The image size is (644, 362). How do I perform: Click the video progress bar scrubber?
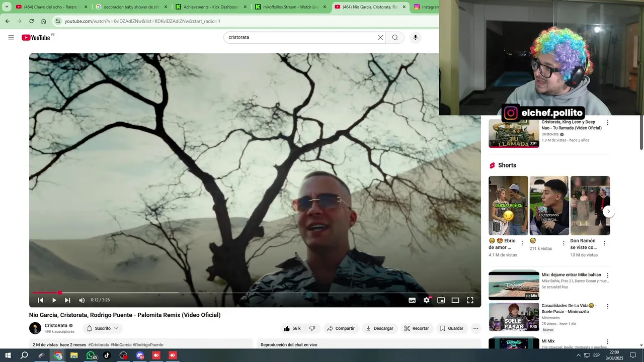[60, 293]
